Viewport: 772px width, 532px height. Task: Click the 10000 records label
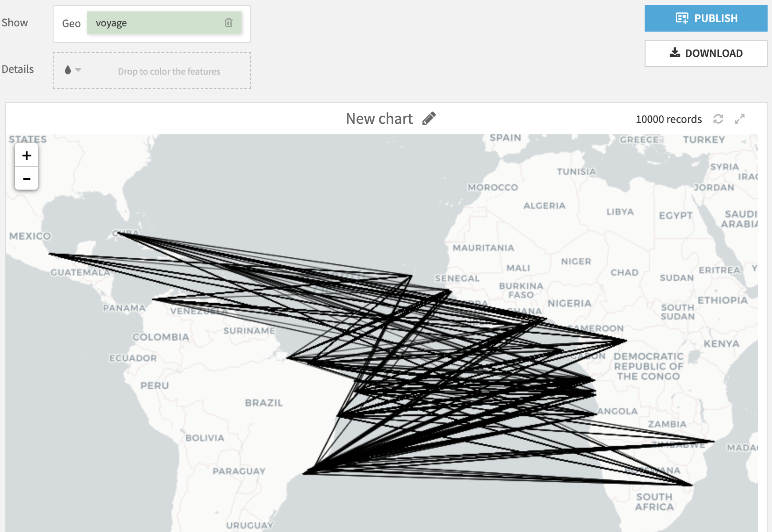(669, 119)
